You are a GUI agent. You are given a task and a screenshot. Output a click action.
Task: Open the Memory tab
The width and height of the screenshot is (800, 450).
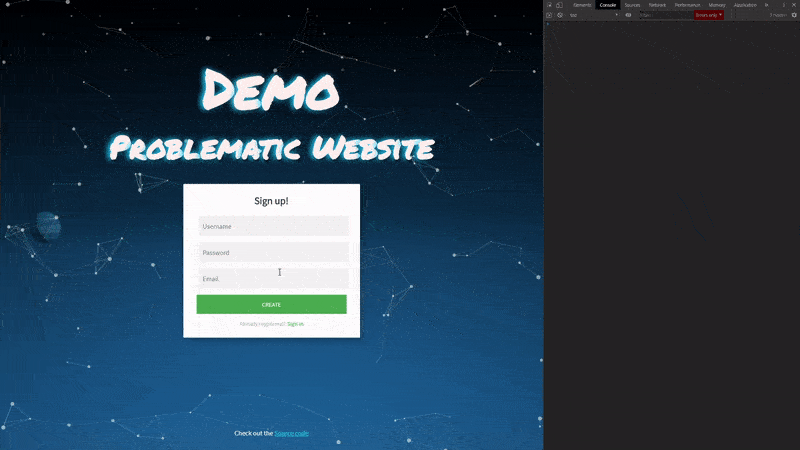[717, 5]
